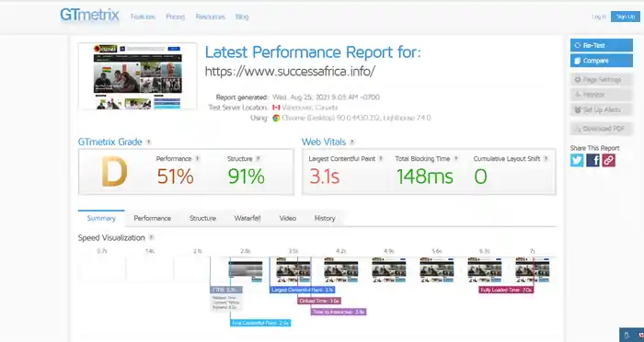Switch to the Performance tab
Image resolution: width=644 pixels, height=342 pixels.
pos(153,218)
